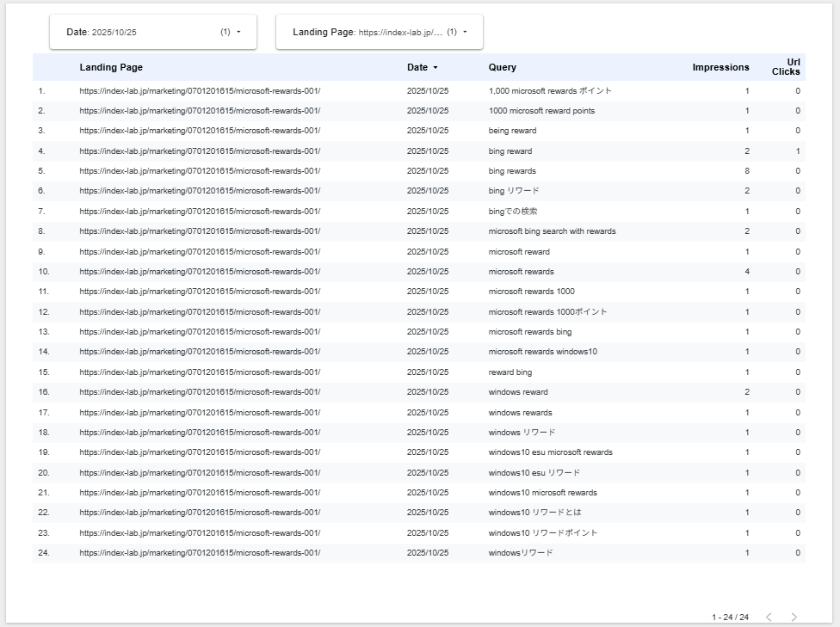Sort by Landing Page column header
This screenshot has width=840, height=627.
pos(111,67)
